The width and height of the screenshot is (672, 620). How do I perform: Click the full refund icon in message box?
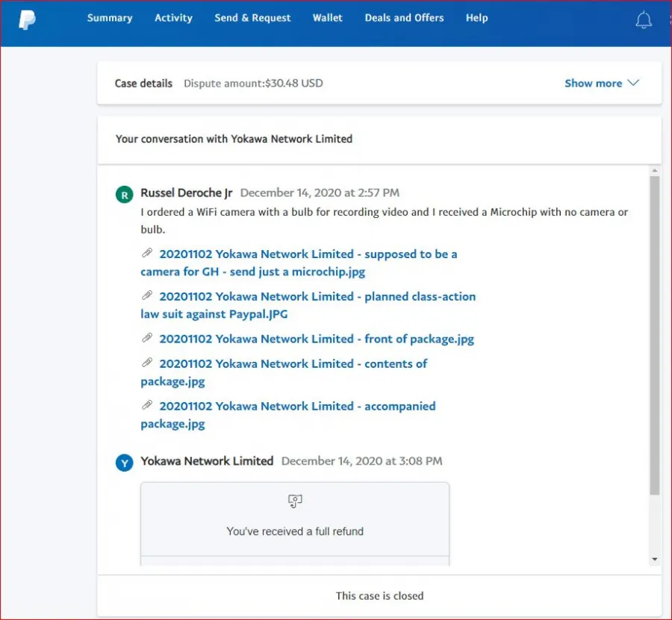[295, 501]
